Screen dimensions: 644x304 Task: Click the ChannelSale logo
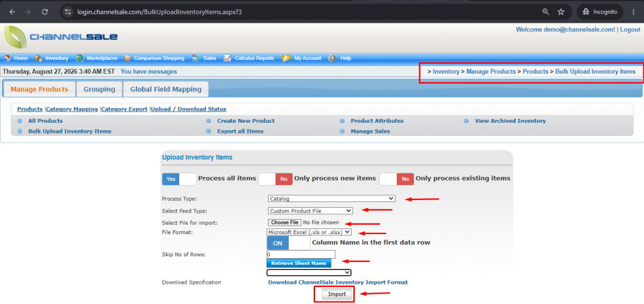(x=61, y=37)
